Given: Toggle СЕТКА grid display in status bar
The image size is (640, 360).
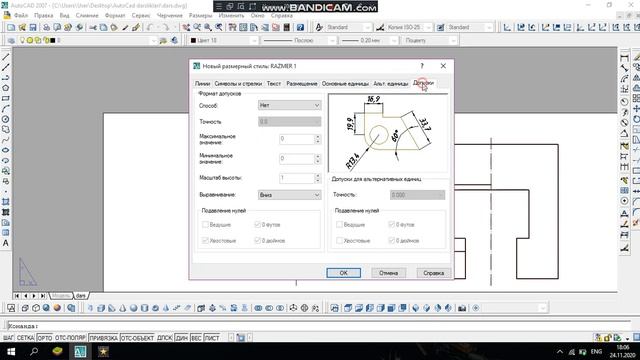Looking at the screenshot, I should pos(25,338).
